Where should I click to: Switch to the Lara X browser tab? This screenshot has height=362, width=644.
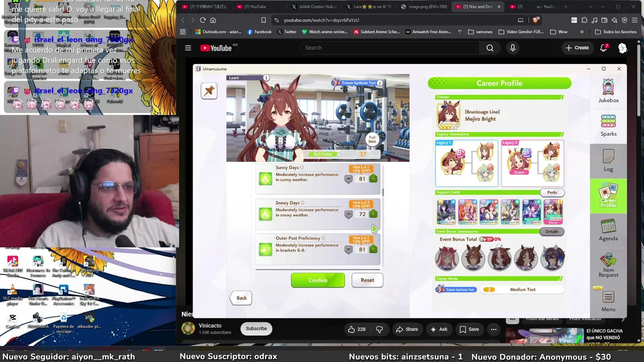[370, 7]
